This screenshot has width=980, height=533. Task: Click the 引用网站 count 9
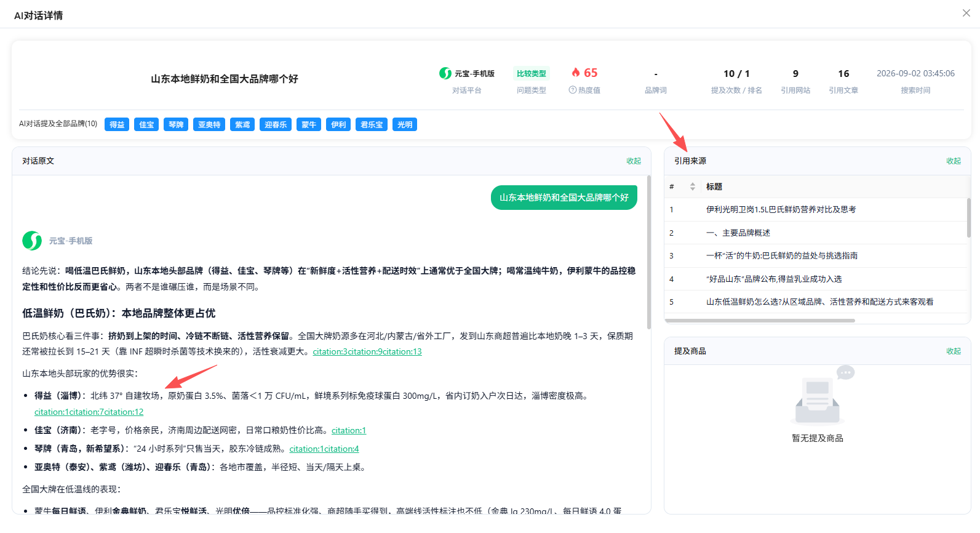795,73
